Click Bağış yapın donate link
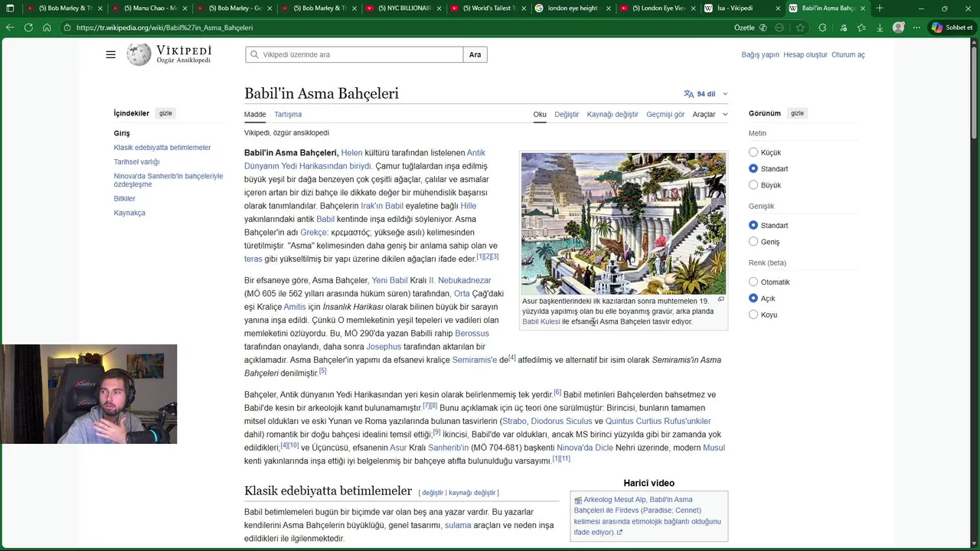The height and width of the screenshot is (551, 980). point(760,55)
